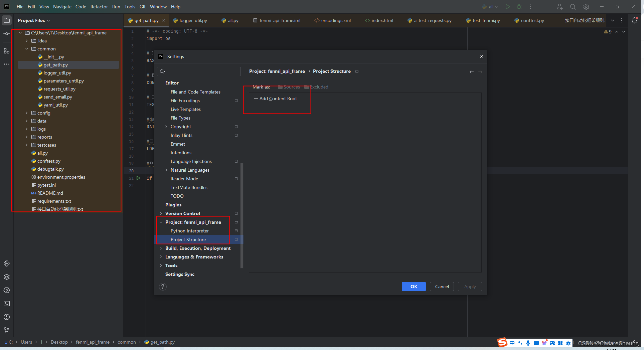Image resolution: width=644 pixels, height=350 pixels.
Task: Open the Structure tool window icon
Action: 7,51
